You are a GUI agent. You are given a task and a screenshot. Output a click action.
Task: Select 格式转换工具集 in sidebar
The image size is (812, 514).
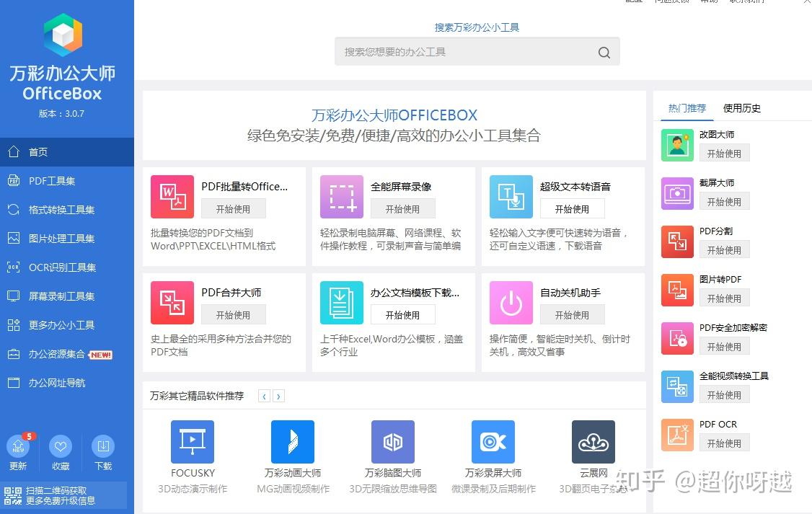(67, 210)
